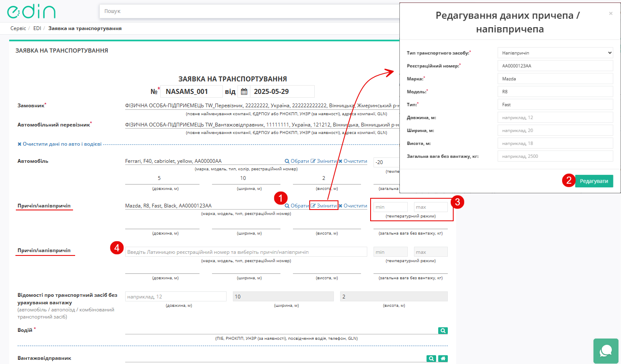Expand the vehicle type dropdown 'Напівпричіп'

coord(555,53)
